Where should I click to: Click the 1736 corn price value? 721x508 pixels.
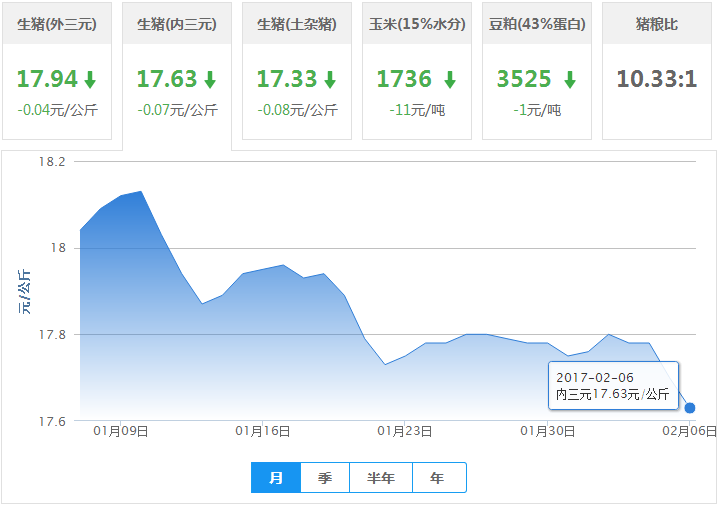tap(404, 79)
